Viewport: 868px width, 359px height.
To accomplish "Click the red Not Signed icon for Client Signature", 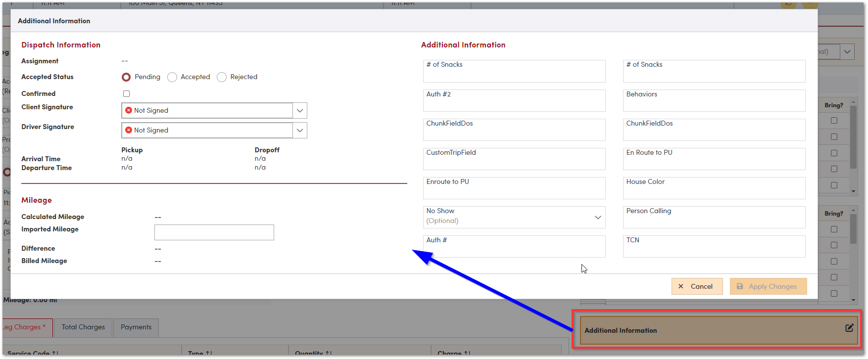I will (129, 110).
